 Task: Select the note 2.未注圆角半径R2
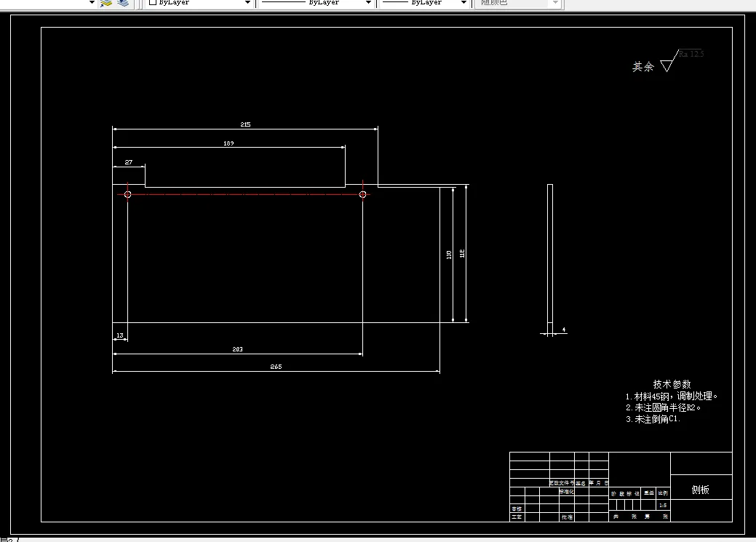[663, 408]
